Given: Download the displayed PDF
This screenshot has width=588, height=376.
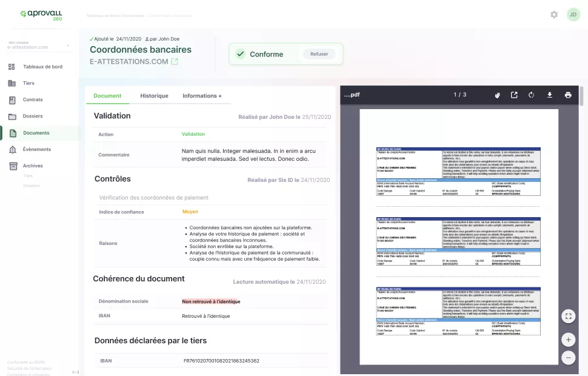Looking at the screenshot, I should (x=549, y=95).
